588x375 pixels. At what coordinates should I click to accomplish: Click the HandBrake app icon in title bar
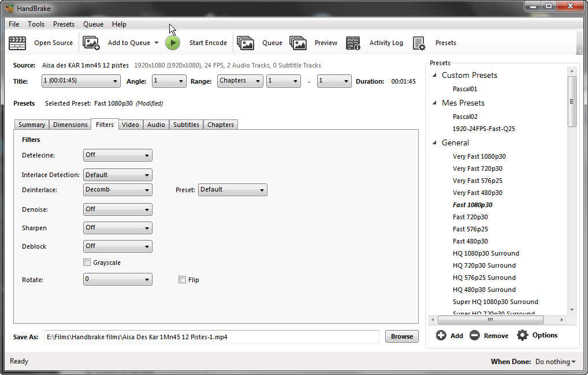tap(9, 8)
